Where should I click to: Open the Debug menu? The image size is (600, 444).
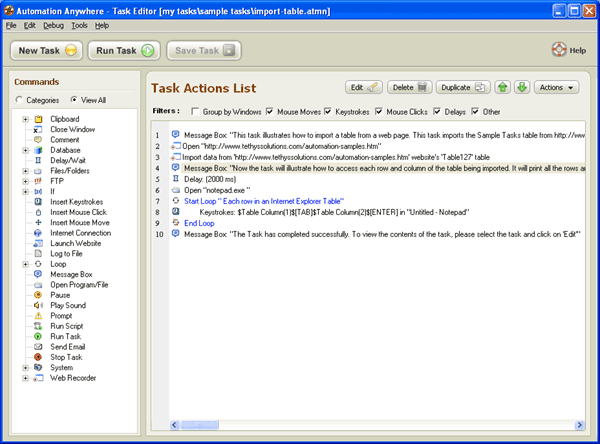coord(53,26)
